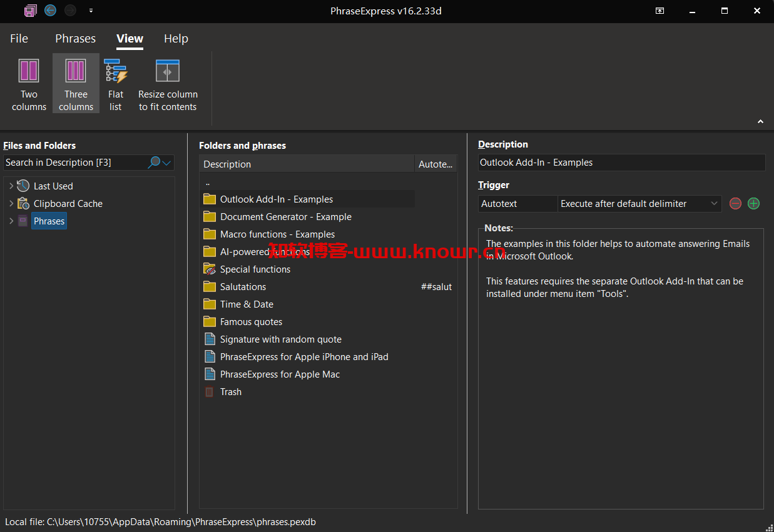Sort by the Description column header

[x=307, y=164]
